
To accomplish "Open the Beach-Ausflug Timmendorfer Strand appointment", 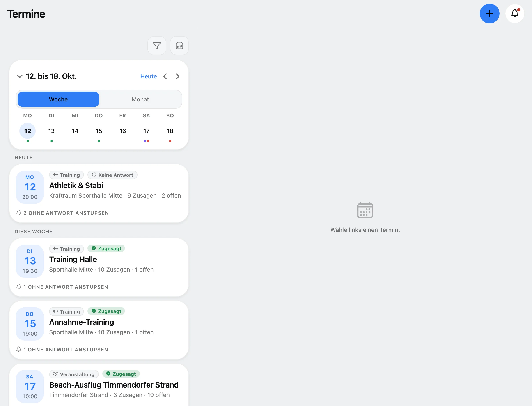I will pos(99,385).
